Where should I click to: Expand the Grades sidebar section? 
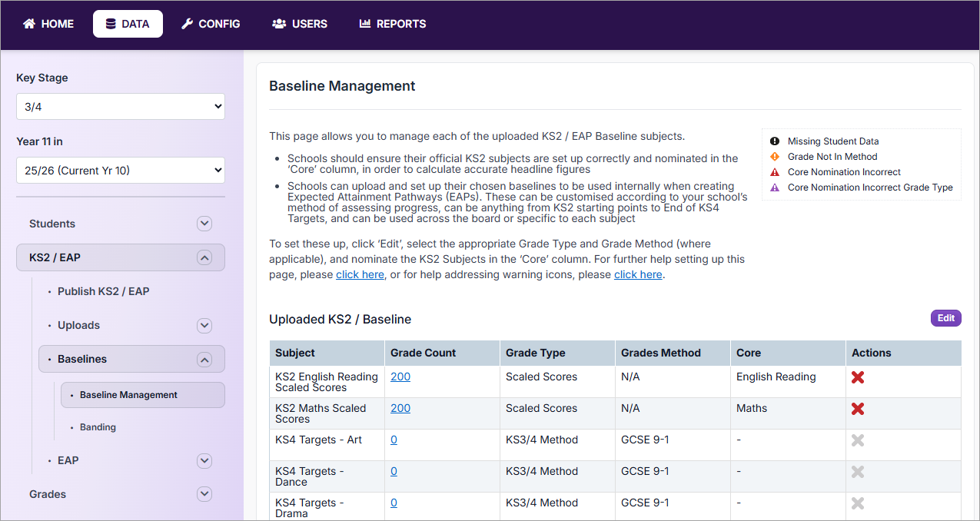tap(204, 494)
